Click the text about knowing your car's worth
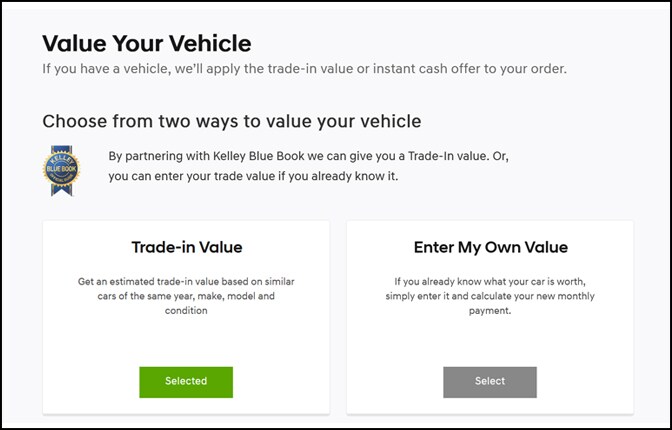 coord(490,296)
